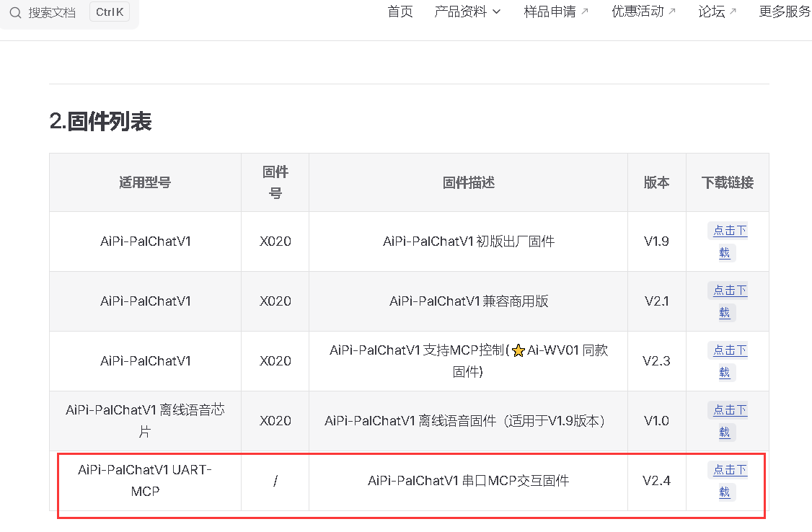812x532 pixels.
Task: Click the Ctrl K shortcut badge
Action: [109, 12]
